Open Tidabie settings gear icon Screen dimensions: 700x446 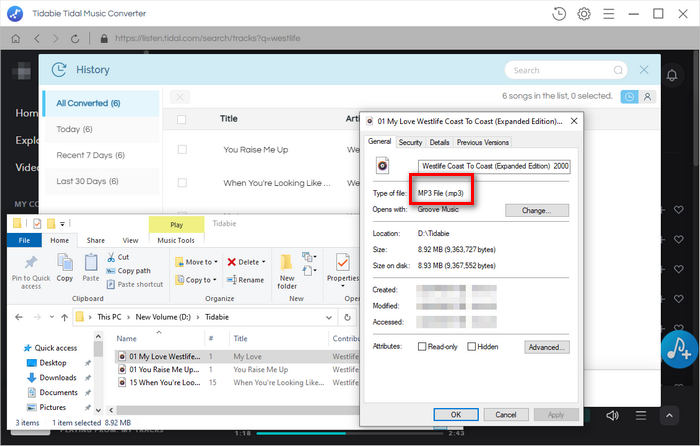(584, 14)
